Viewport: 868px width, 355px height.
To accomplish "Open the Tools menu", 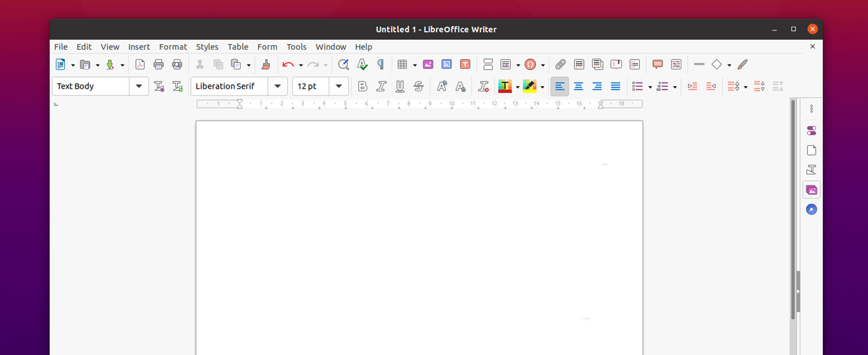I will click(296, 47).
